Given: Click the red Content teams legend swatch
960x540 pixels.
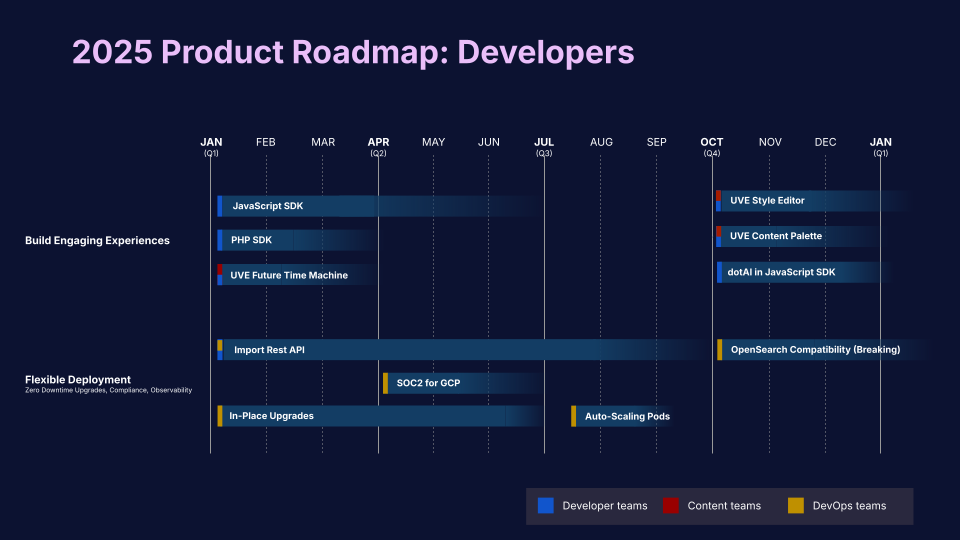Looking at the screenshot, I should [671, 506].
